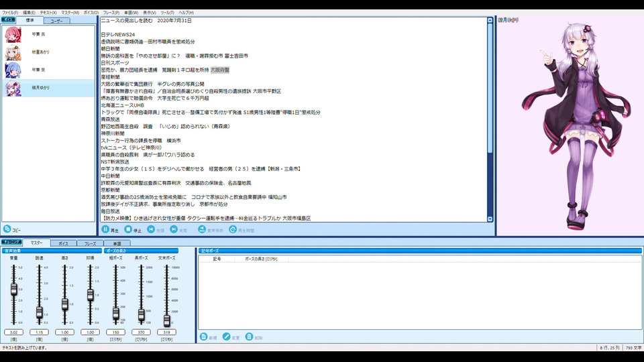The image size is (644, 362).
Task: Click the 音量 volume slider handle
Action: point(13,289)
